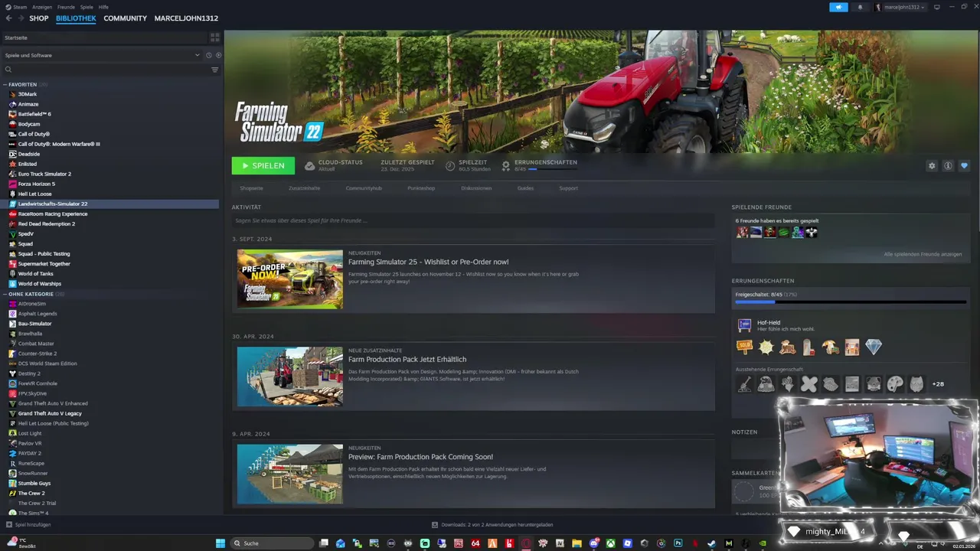The height and width of the screenshot is (551, 980).
Task: Open the Windows Start button
Action: pyautogui.click(x=220, y=543)
